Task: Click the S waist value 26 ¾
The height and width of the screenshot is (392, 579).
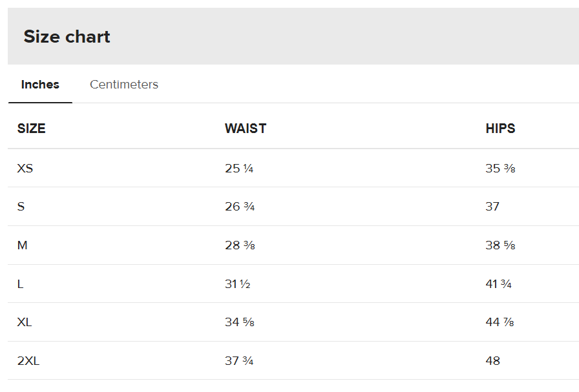Action: coord(240,207)
